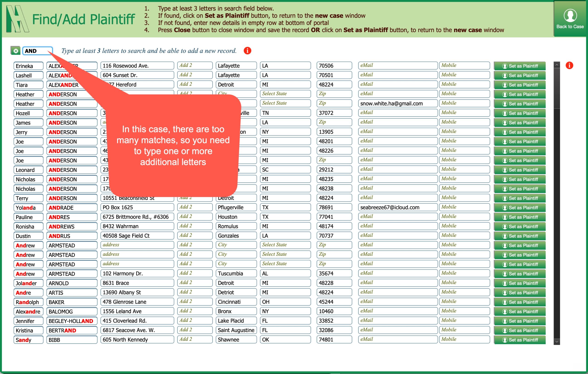Open state field in Hozell Anderson row
Viewport: 588px width, 374px height.
click(285, 113)
